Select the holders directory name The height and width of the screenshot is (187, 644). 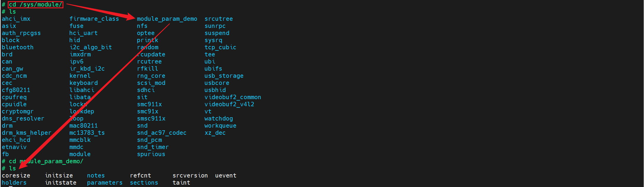[14, 183]
